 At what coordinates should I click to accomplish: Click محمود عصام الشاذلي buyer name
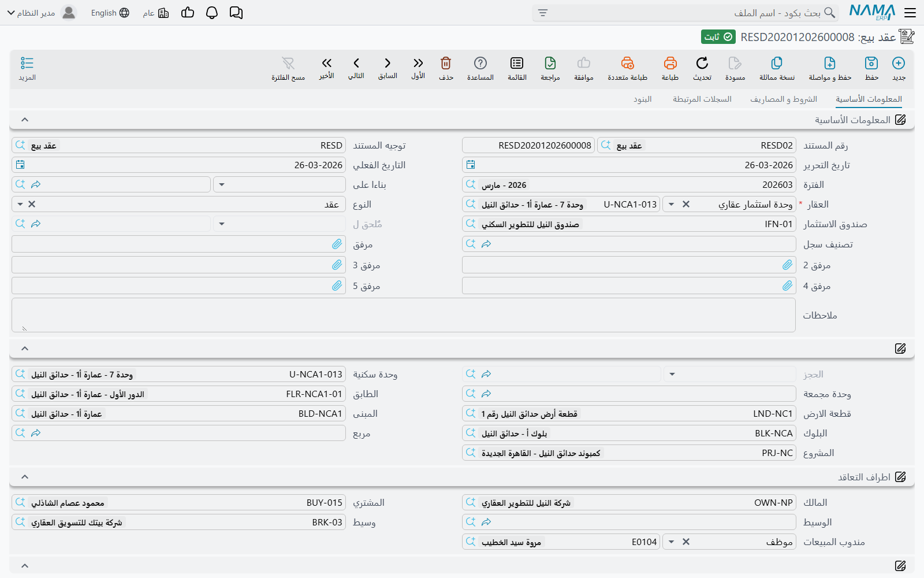click(68, 503)
